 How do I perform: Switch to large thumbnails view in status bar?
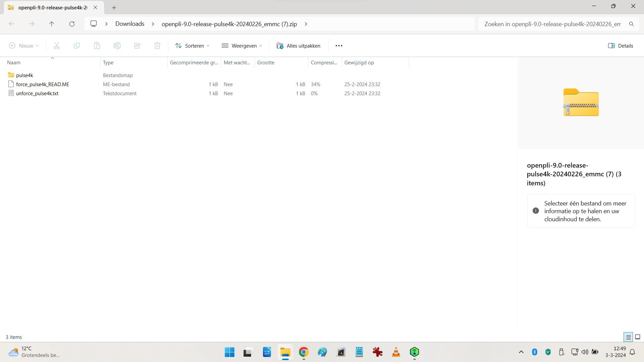638,337
